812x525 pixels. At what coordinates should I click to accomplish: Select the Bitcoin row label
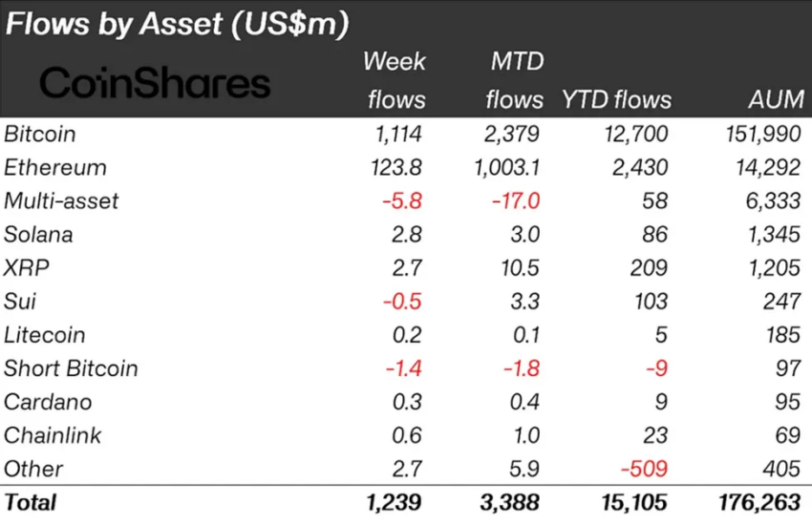pyautogui.click(x=40, y=134)
